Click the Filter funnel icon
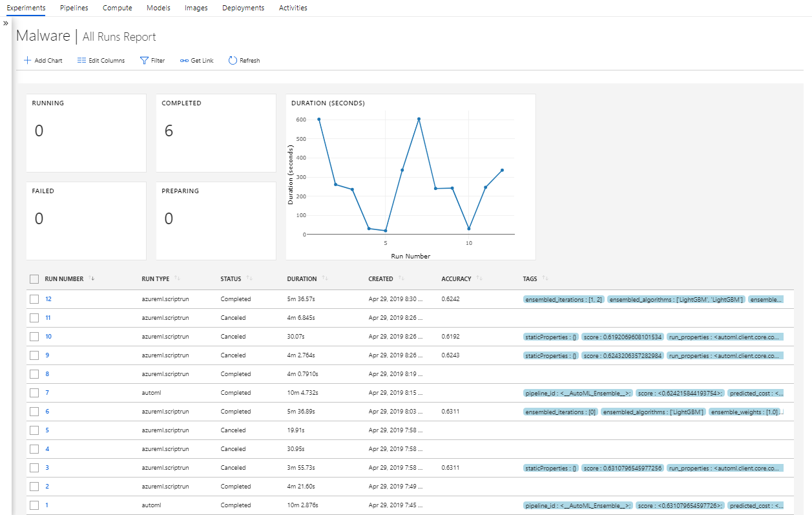Screen dimensions: 812x515 [143, 60]
